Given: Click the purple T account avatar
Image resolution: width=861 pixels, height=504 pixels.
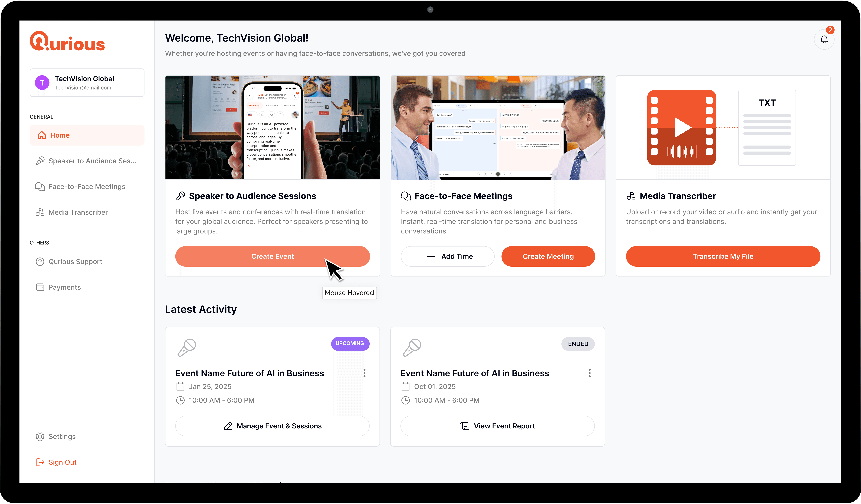Looking at the screenshot, I should click(42, 83).
